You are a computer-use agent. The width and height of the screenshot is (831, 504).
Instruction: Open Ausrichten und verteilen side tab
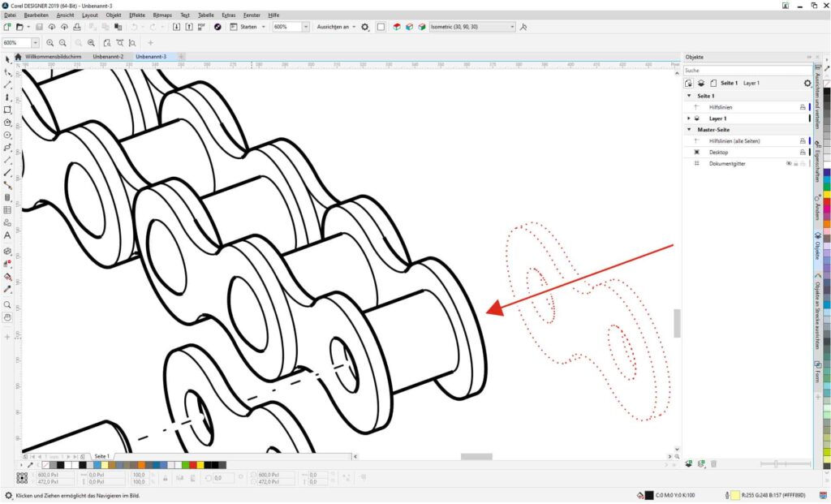(818, 98)
